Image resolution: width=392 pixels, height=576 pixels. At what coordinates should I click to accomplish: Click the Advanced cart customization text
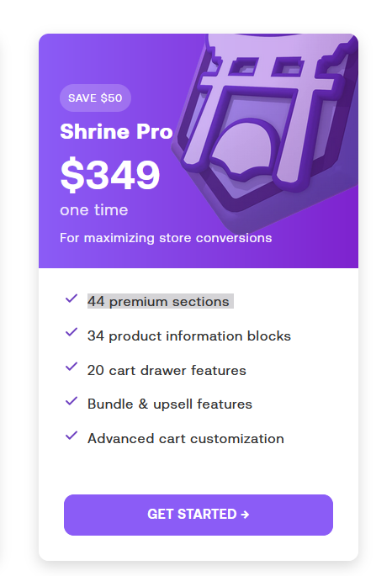tap(186, 439)
